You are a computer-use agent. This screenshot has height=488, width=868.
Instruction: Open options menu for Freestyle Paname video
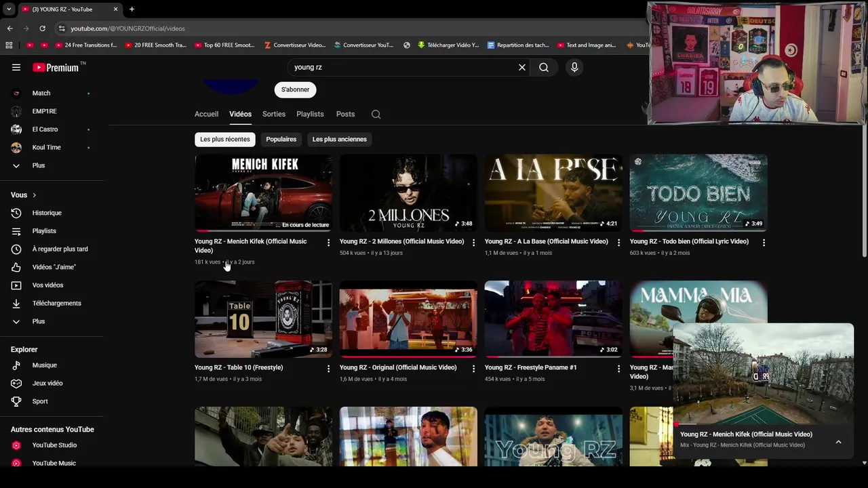(x=618, y=369)
